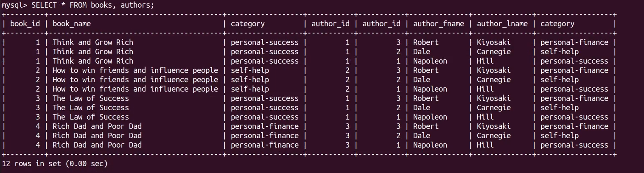Click the book_name column header

pyautogui.click(x=71, y=24)
